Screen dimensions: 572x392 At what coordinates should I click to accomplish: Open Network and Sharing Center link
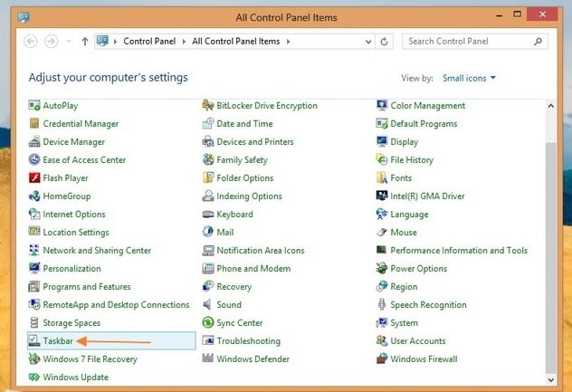tap(97, 251)
